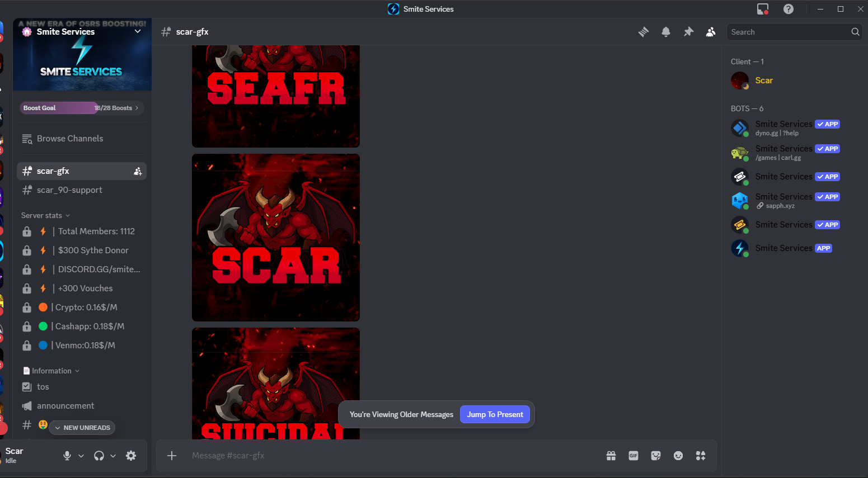Select the DISCORD.GG/smite channel

[x=82, y=269]
